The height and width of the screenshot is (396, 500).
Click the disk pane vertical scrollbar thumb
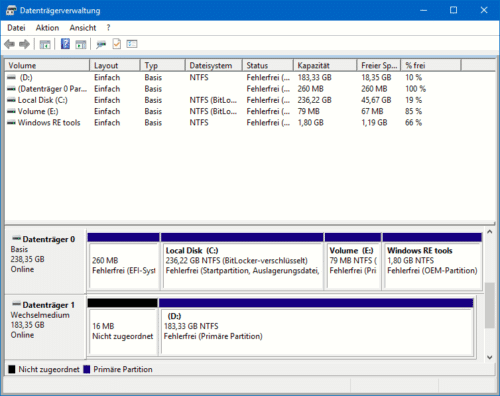[x=489, y=305]
